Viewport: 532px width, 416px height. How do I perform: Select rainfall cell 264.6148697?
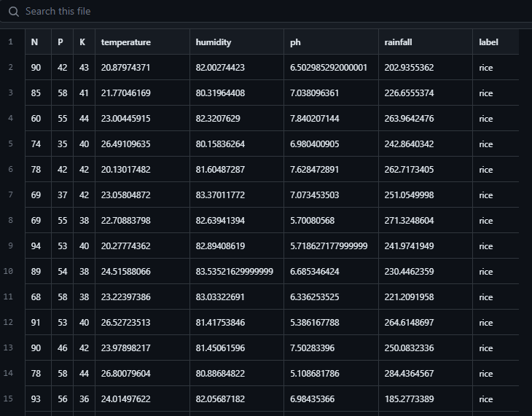click(426, 322)
